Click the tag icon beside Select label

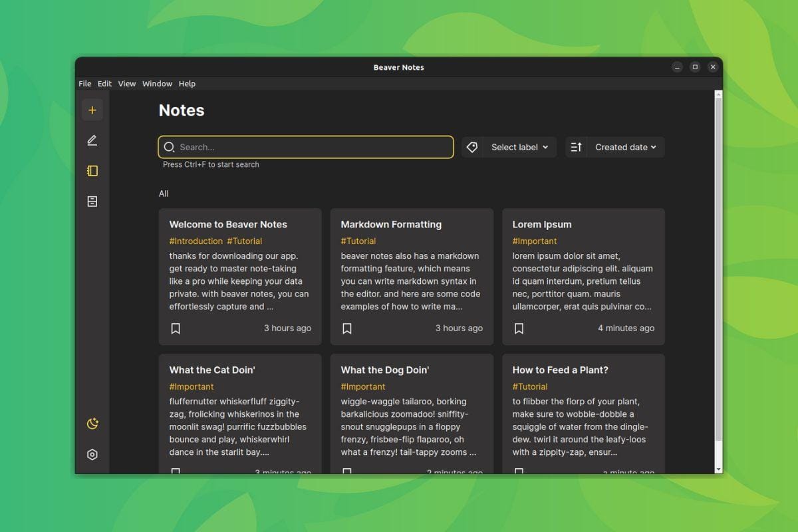[472, 147]
